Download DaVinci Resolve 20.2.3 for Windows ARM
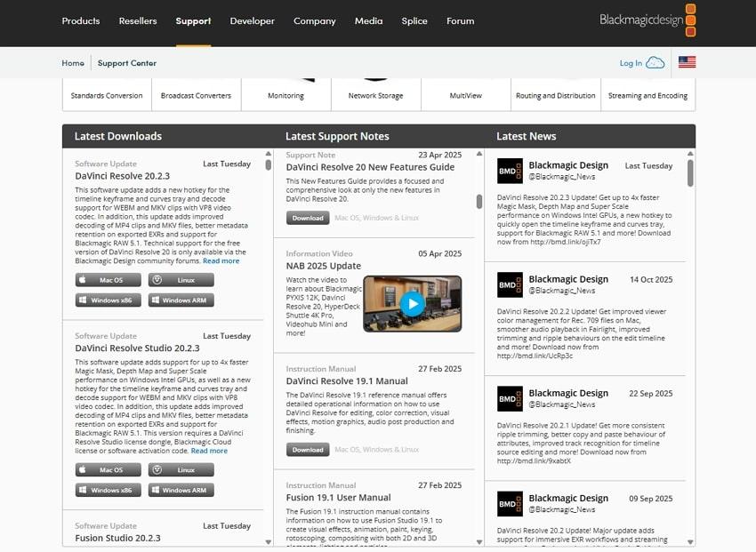Screen dimensions: 756x552 pyautogui.click(x=181, y=300)
